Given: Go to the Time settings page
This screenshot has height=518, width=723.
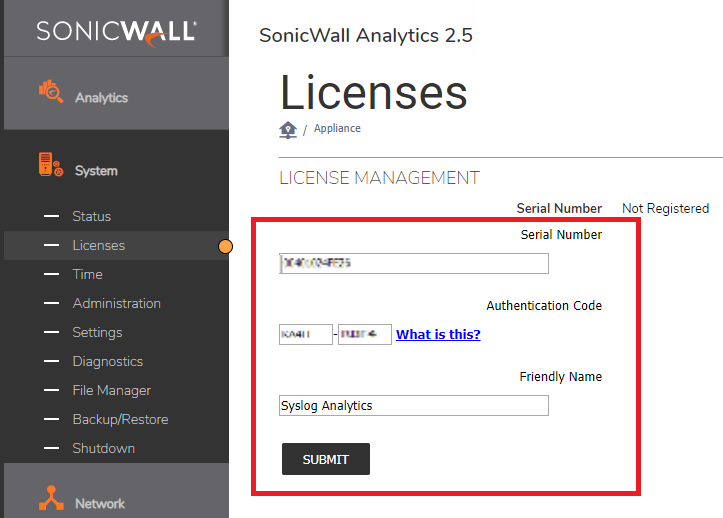Looking at the screenshot, I should pos(87,274).
